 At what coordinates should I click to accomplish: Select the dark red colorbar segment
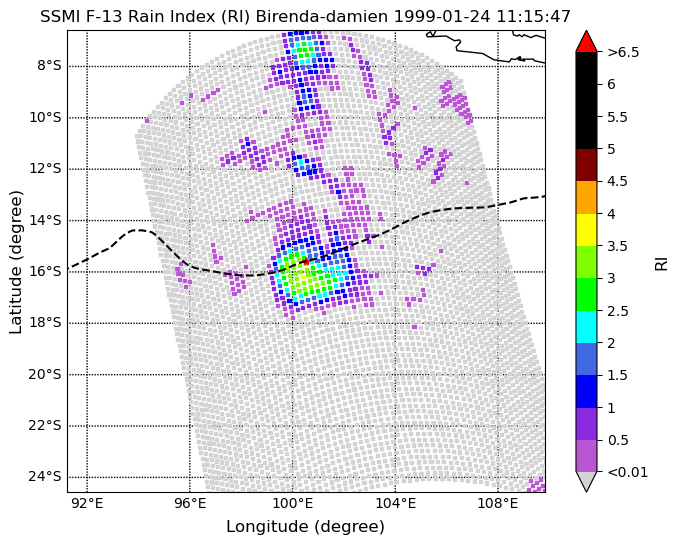[586, 165]
